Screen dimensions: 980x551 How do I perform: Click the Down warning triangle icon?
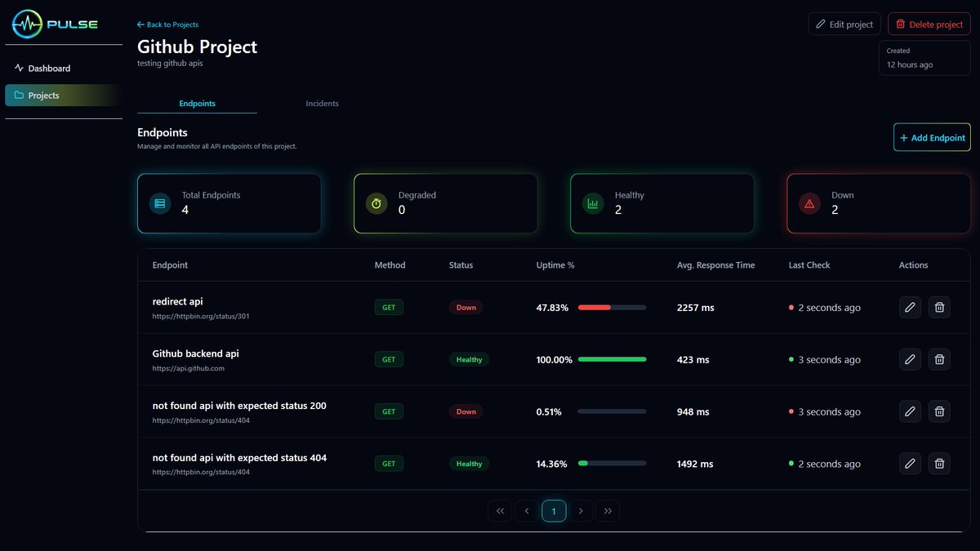click(809, 203)
